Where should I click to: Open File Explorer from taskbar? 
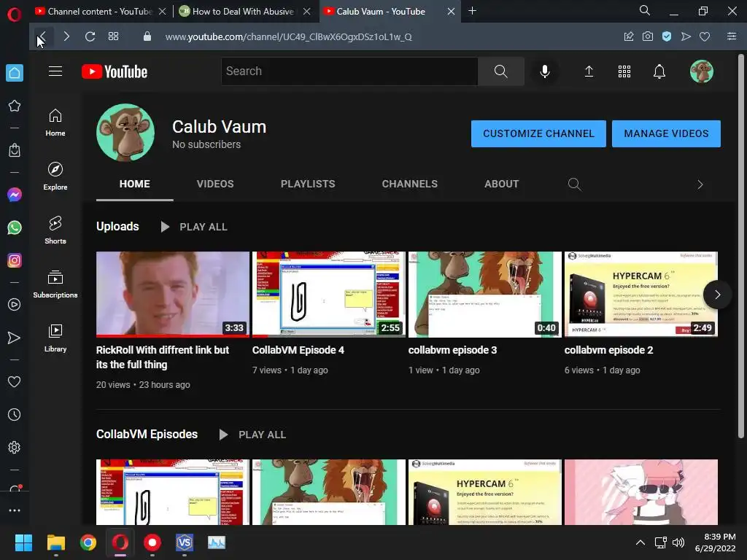(x=55, y=542)
